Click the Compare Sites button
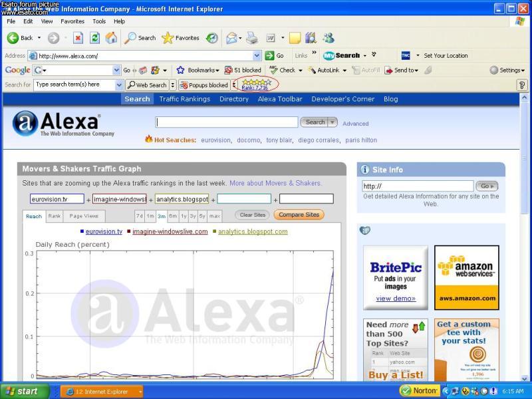Viewport: 532px width, 399px height. (299, 215)
